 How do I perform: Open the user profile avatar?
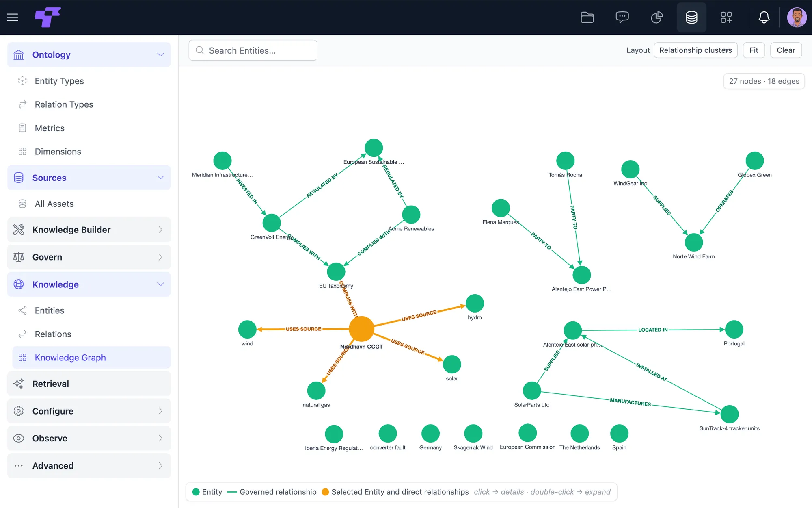coord(797,17)
